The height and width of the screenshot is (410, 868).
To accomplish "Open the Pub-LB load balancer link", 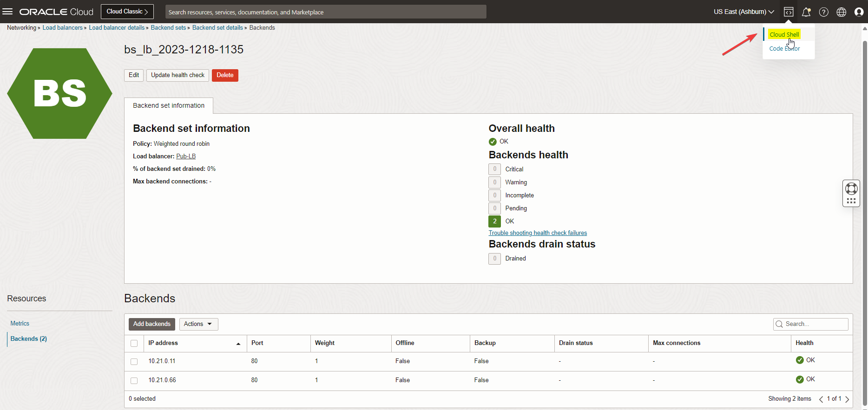I will pyautogui.click(x=186, y=156).
